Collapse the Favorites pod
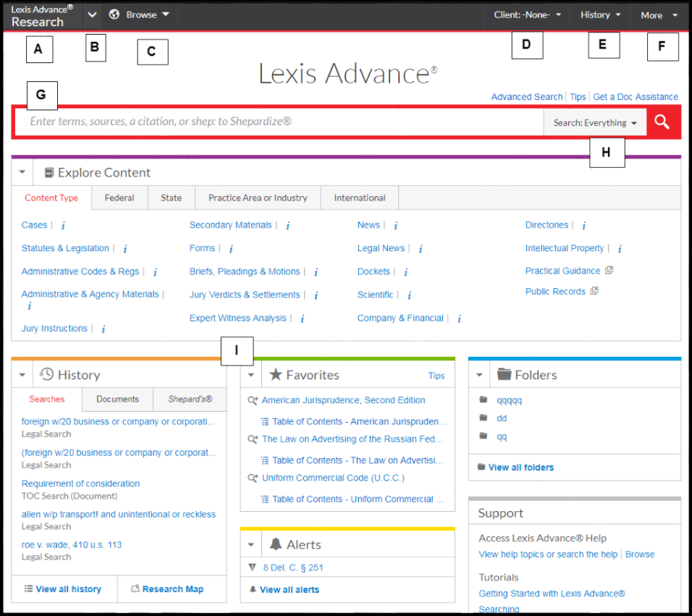 pyautogui.click(x=251, y=375)
